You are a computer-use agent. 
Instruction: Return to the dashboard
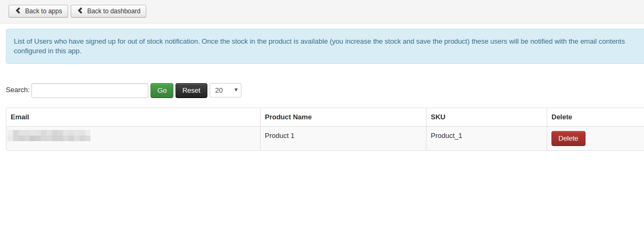click(x=108, y=11)
